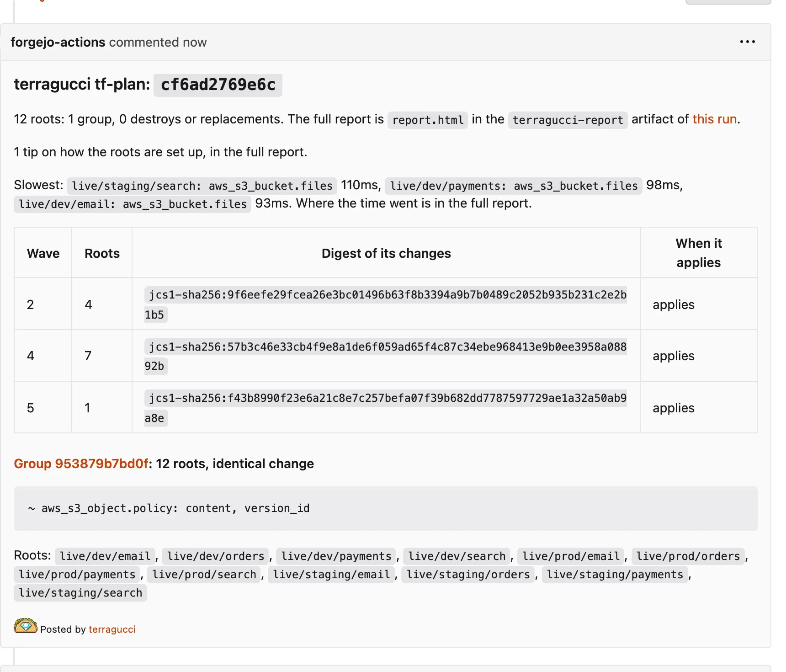Click 'commented now' timestamp text
The image size is (786, 672).
pyautogui.click(x=158, y=42)
